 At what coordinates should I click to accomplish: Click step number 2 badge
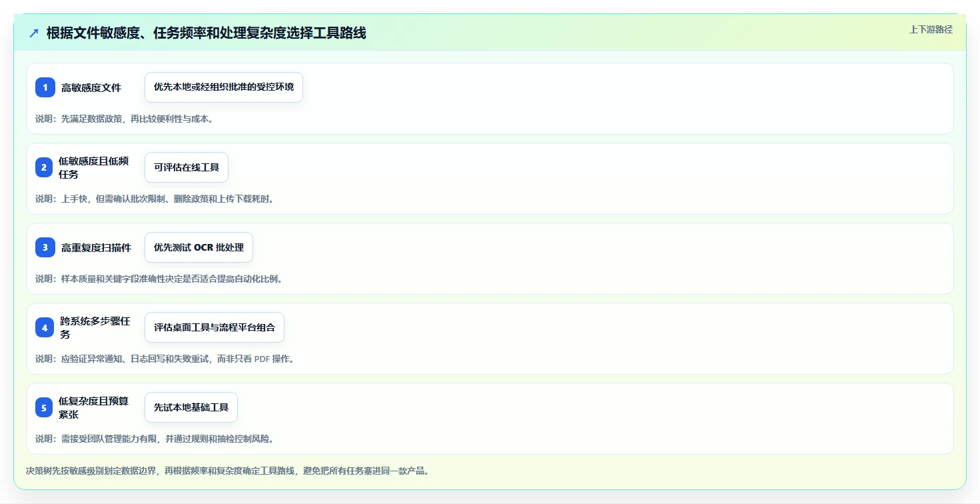(44, 167)
